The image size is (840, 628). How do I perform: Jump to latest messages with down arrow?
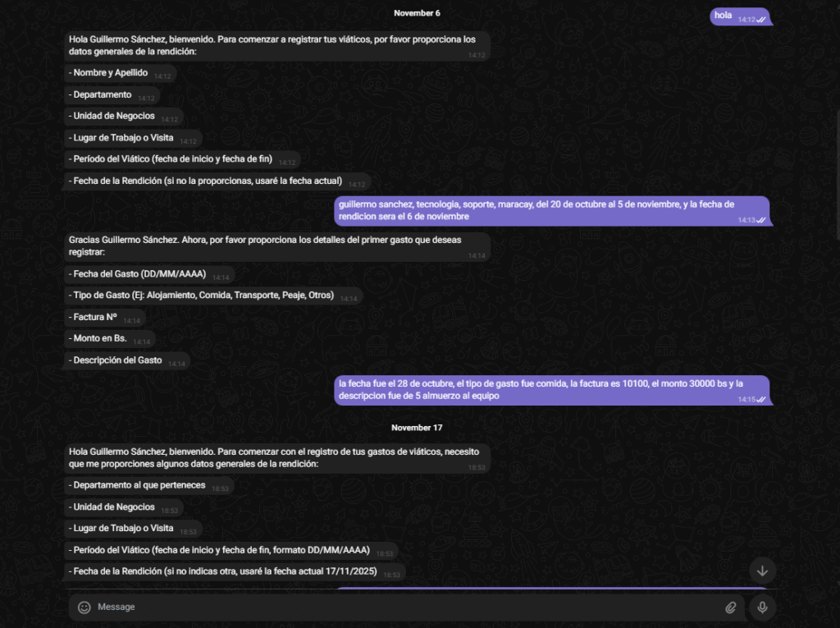762,571
